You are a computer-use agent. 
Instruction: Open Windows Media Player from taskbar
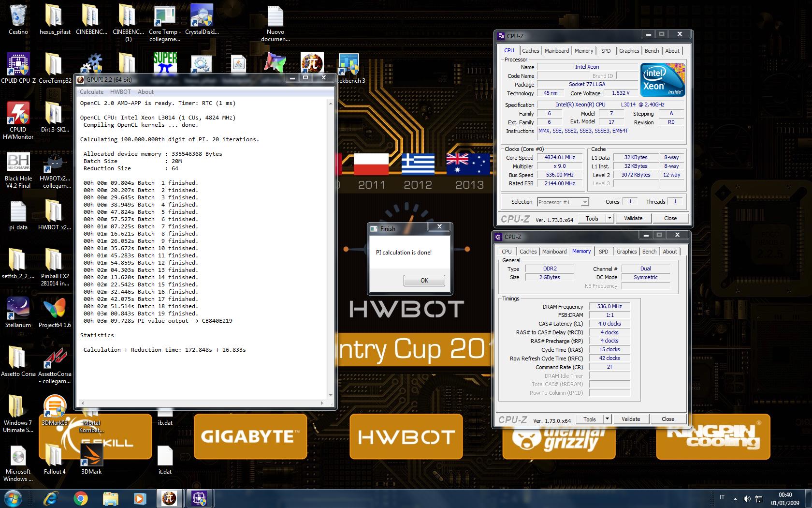140,498
